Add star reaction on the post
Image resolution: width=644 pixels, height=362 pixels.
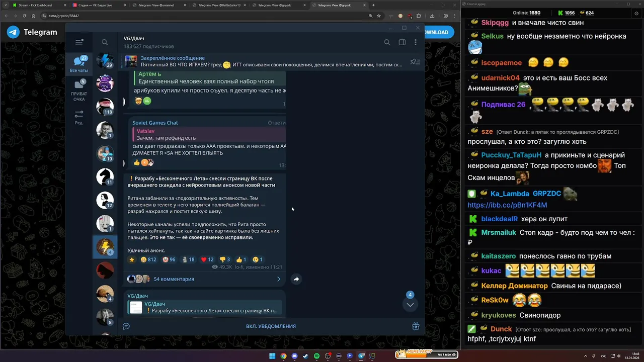[132, 260]
